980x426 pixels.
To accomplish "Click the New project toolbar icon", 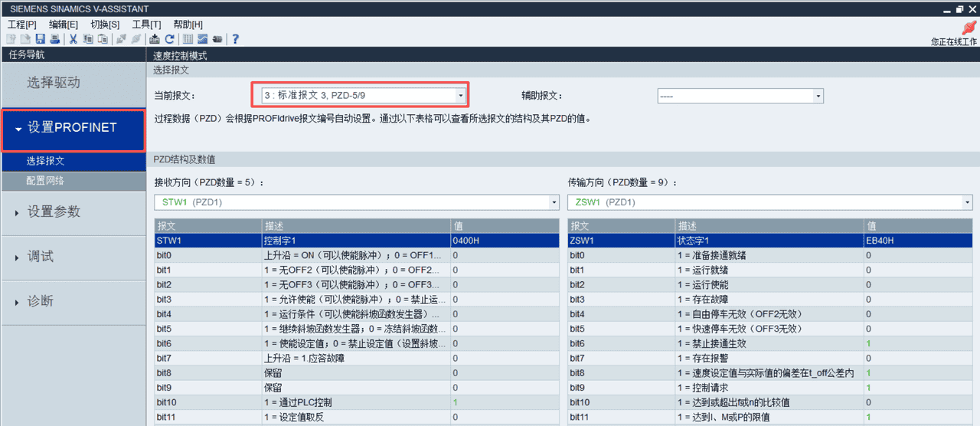I will pos(11,39).
